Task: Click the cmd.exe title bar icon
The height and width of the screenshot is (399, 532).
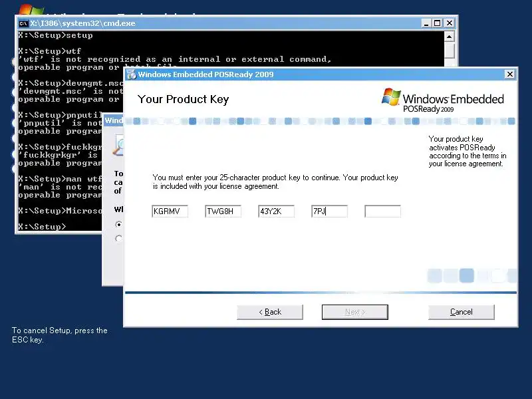Action: [x=23, y=23]
